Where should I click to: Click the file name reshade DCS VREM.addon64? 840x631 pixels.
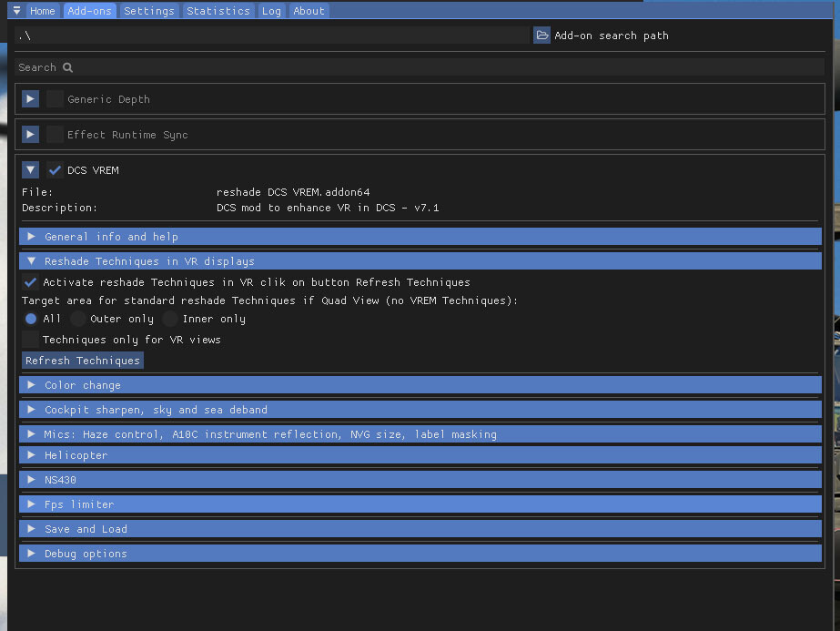click(x=293, y=192)
